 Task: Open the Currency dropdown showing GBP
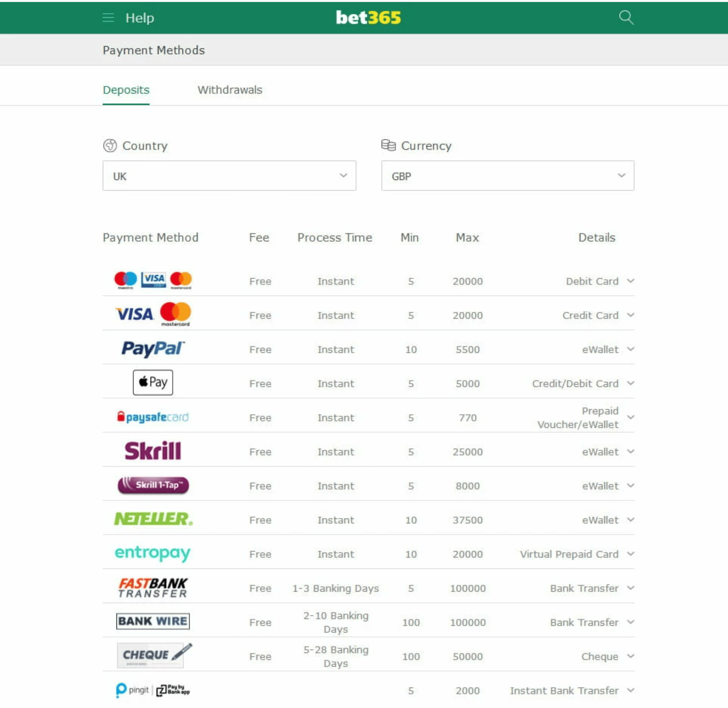pyautogui.click(x=508, y=176)
